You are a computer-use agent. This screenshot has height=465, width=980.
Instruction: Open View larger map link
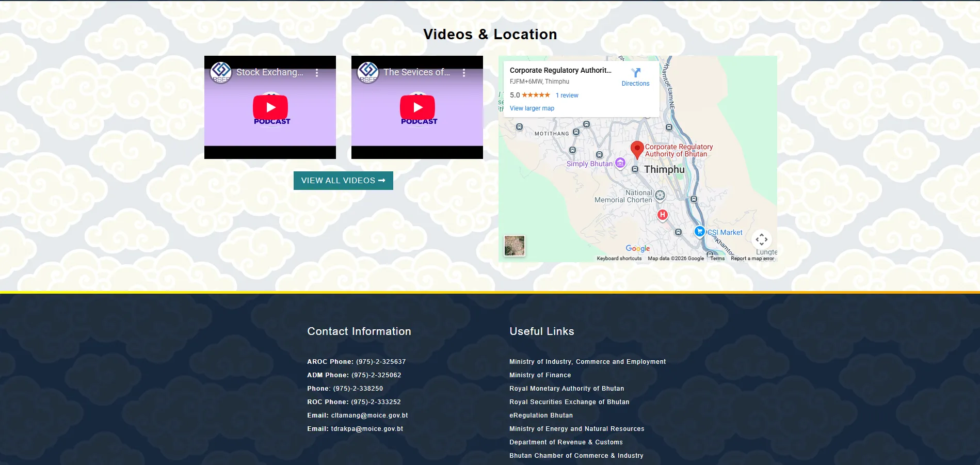[532, 108]
